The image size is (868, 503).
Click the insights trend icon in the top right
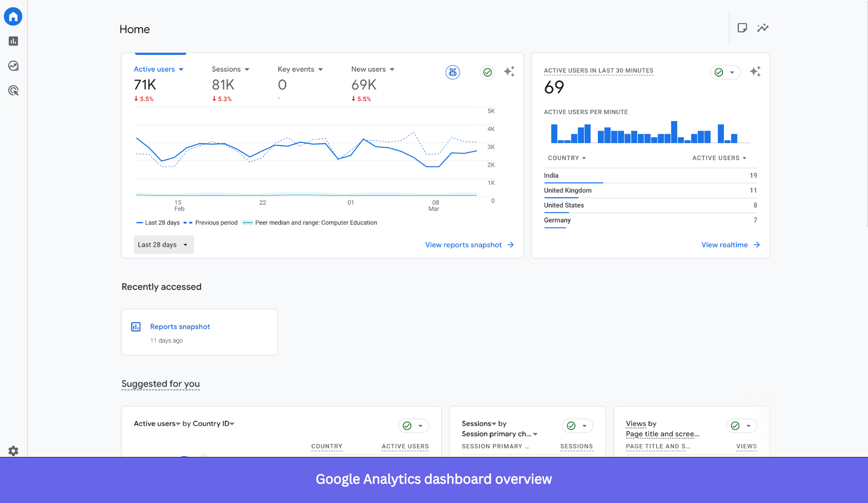click(x=763, y=27)
